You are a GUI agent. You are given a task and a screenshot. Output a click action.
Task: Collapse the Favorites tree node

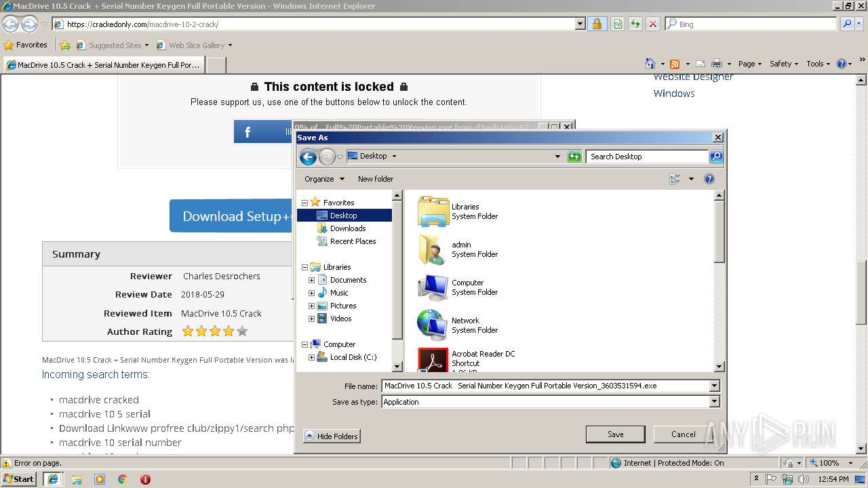point(304,203)
